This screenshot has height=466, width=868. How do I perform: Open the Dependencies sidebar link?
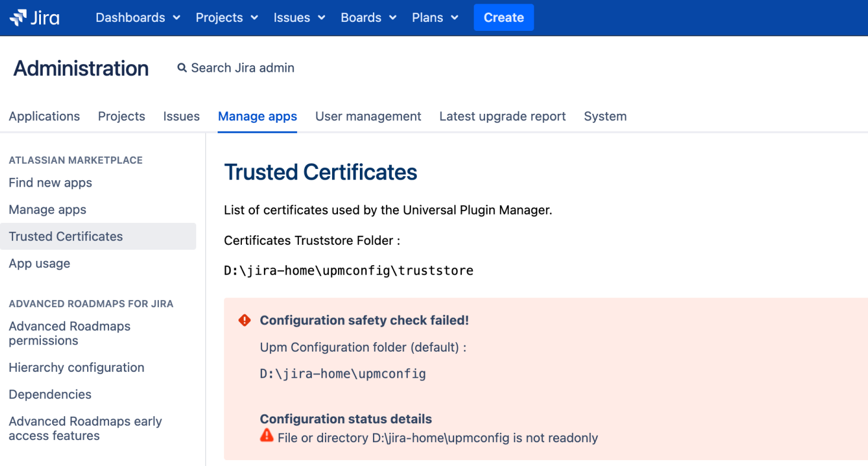click(x=50, y=394)
